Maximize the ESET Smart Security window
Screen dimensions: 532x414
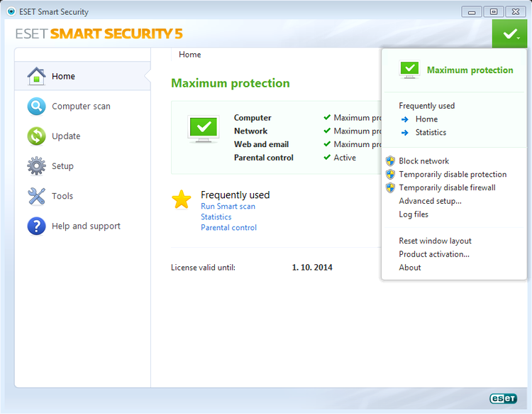(x=494, y=12)
